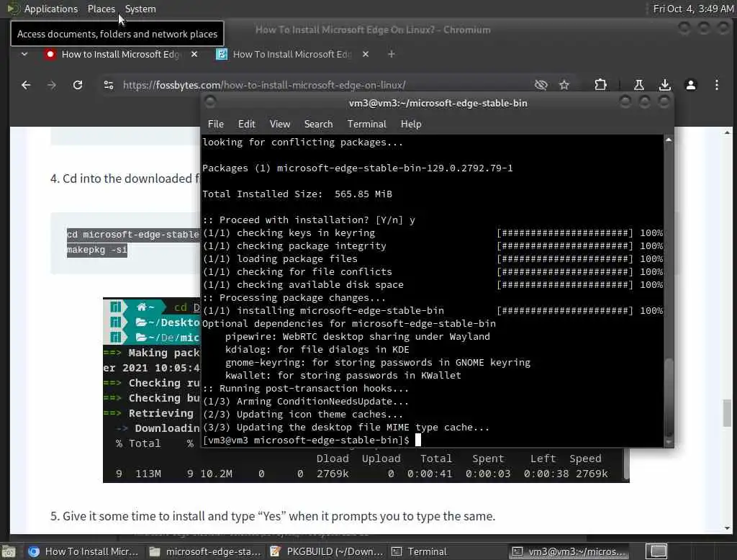Image resolution: width=737 pixels, height=560 pixels.
Task: Click 'makepkg -si' highlighted code text
Action: 97,250
